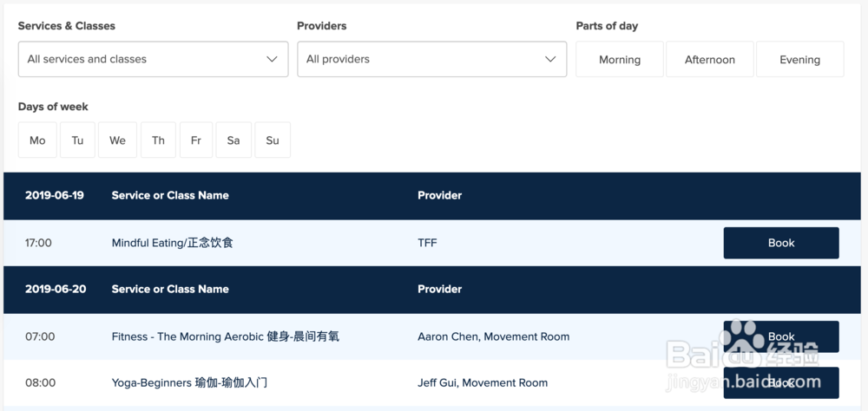868x411 pixels.
Task: Book the Yoga-Beginners class
Action: click(781, 382)
